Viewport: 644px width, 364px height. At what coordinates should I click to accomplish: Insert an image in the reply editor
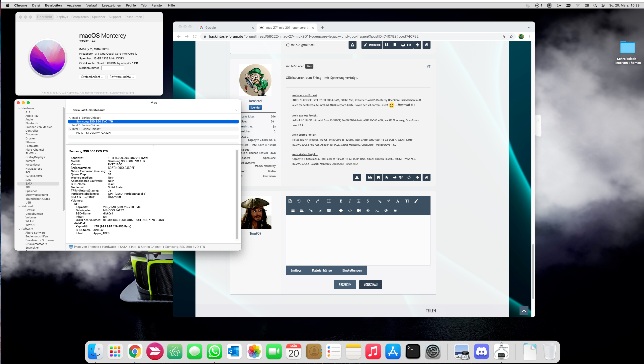[320, 211]
